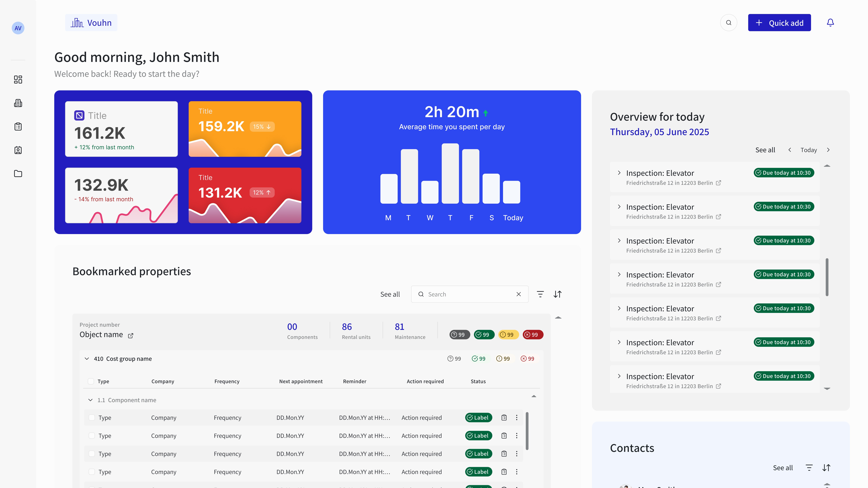868x488 pixels.
Task: Open filter icon in Bookmarked properties
Action: tap(540, 294)
